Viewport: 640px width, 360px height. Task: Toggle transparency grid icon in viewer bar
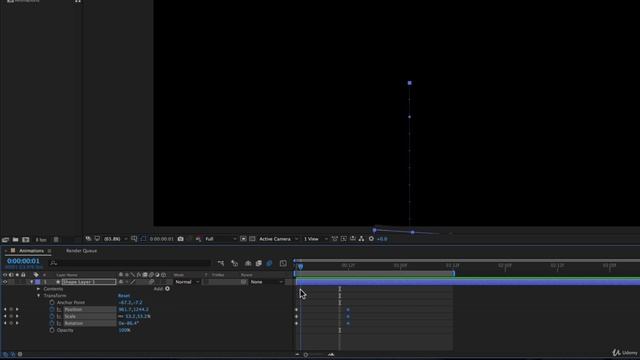pyautogui.click(x=252, y=239)
